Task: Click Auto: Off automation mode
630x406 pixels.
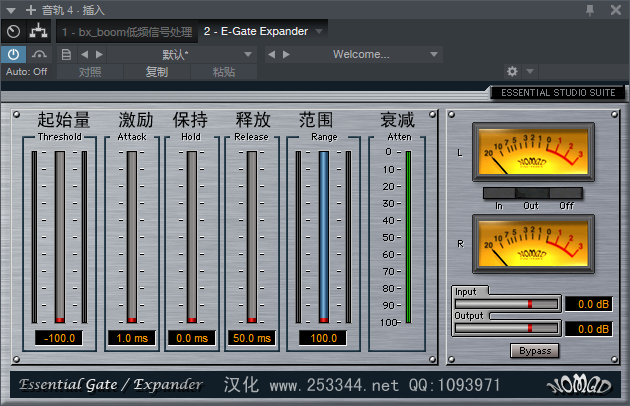Action: coord(27,72)
